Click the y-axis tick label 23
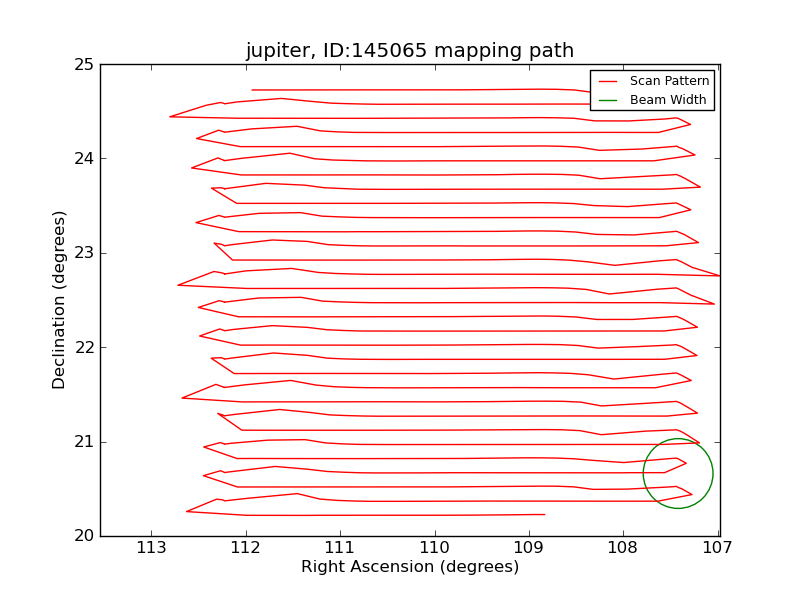 (x=84, y=253)
